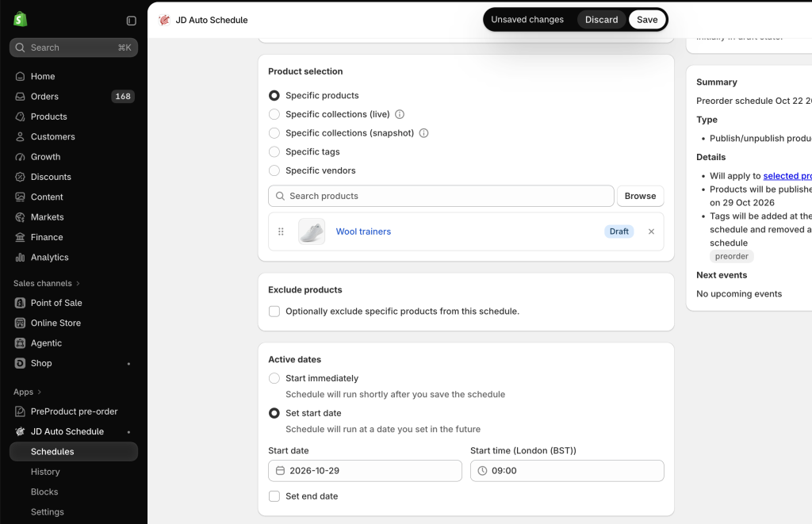The height and width of the screenshot is (524, 812).
Task: Click the preorder tag chip in Summary
Action: pos(732,256)
